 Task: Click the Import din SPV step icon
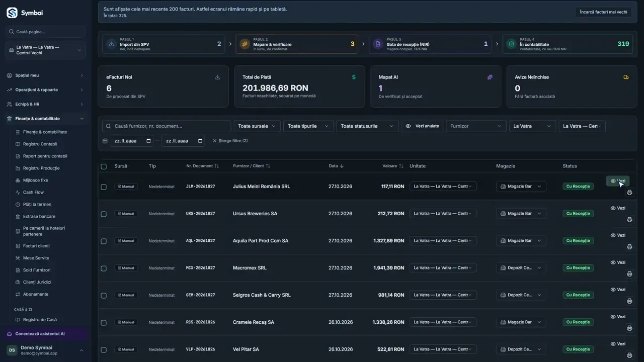pos(111,44)
